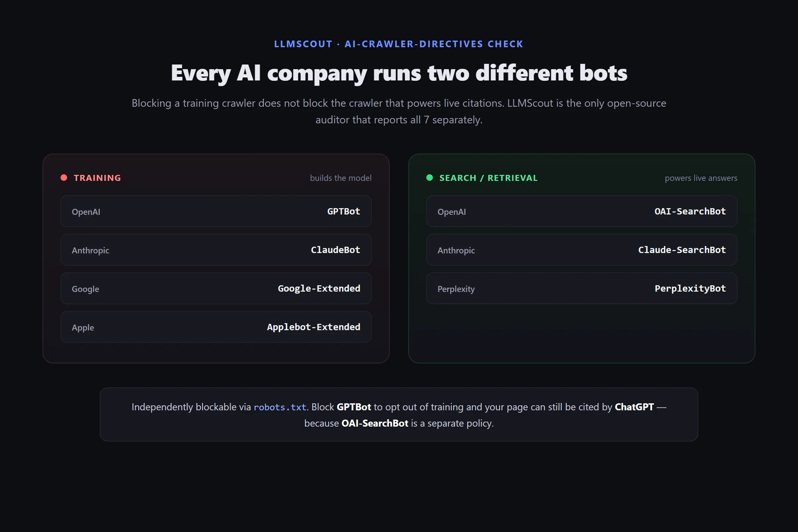The image size is (798, 532).
Task: Click the OpenAI label in the OAI-SearchBot row
Action: [452, 212]
